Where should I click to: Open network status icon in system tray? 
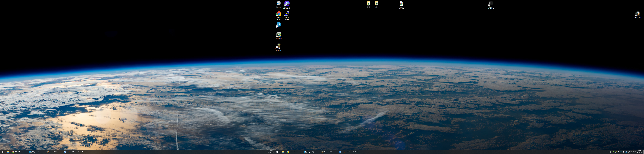[x=629, y=152]
